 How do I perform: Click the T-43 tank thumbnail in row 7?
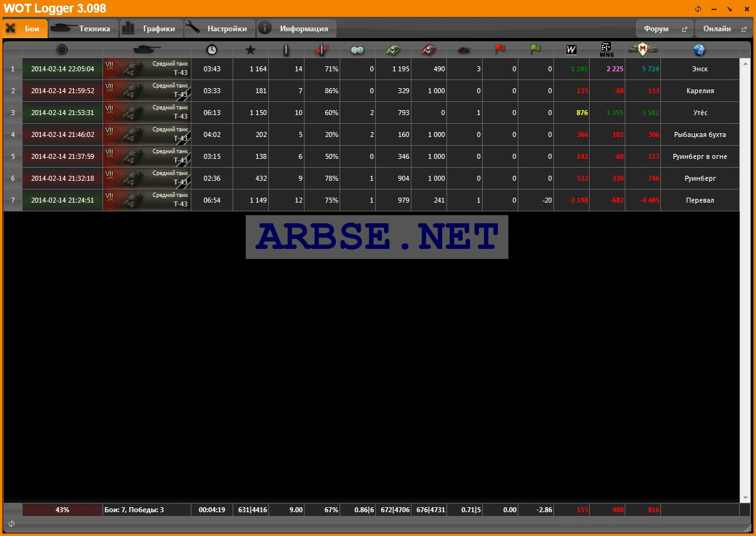tap(147, 200)
